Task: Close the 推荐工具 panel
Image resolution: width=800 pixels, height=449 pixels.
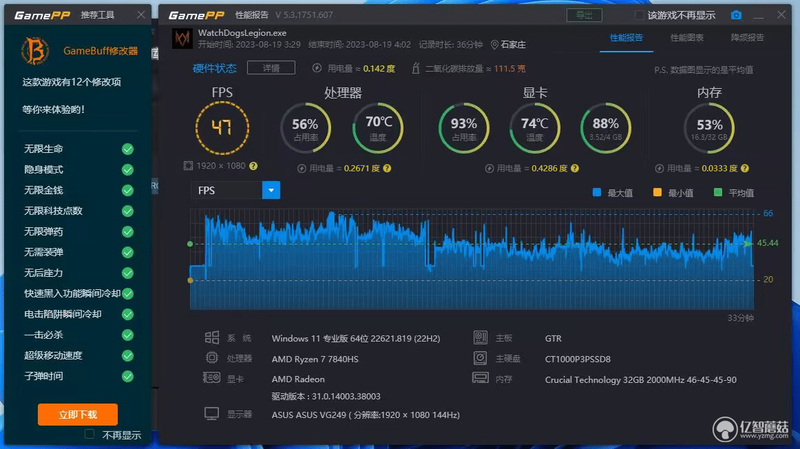Action: point(141,15)
